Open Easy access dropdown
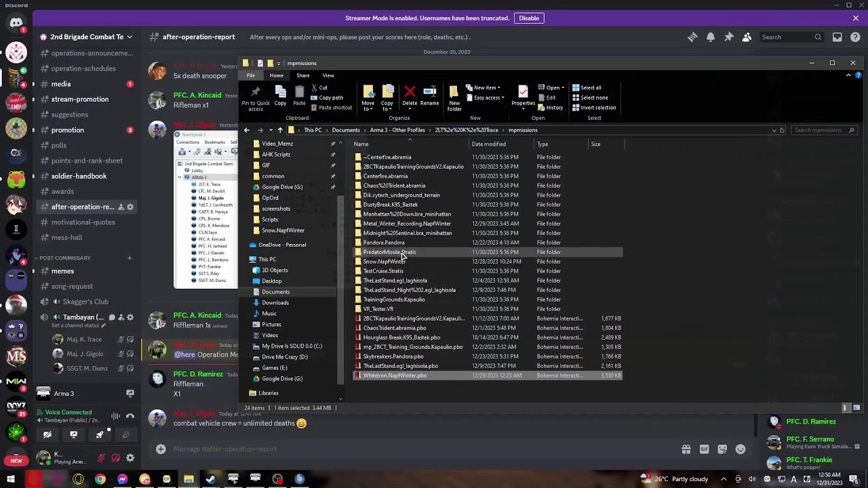Viewport: 868px width, 488px height. tap(484, 98)
